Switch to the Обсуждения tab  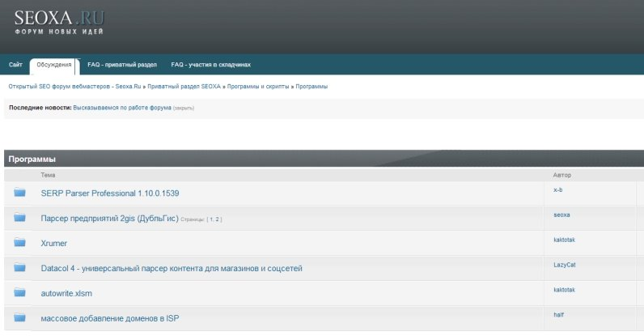click(54, 64)
